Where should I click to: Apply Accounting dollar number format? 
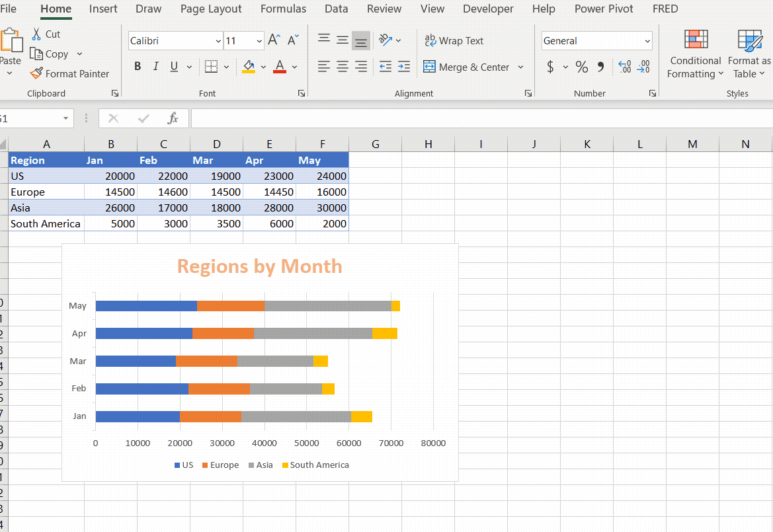[x=550, y=67]
